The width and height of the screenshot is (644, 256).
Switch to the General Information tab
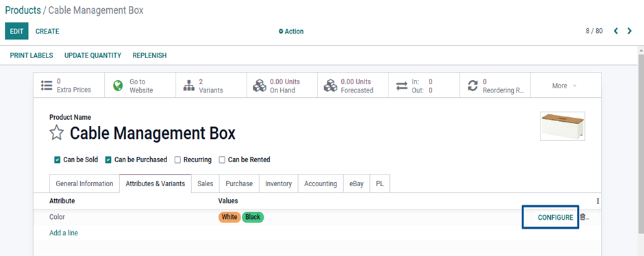click(x=84, y=183)
